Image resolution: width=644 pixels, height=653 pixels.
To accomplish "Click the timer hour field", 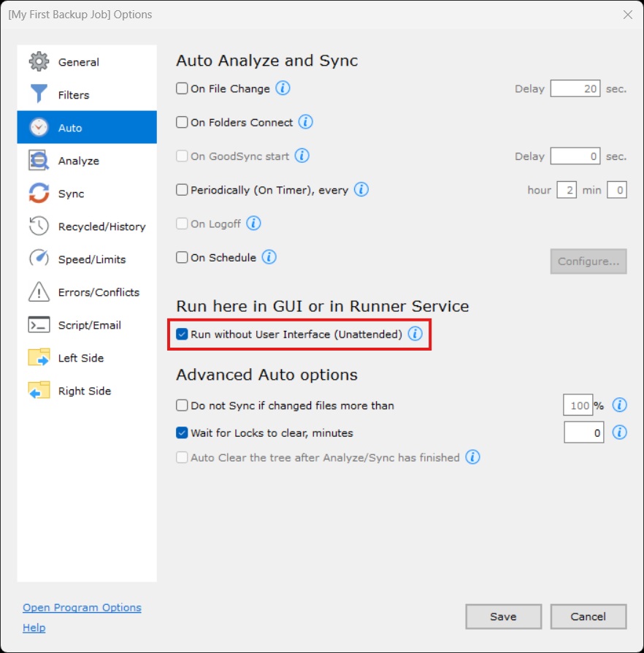I will [x=567, y=190].
